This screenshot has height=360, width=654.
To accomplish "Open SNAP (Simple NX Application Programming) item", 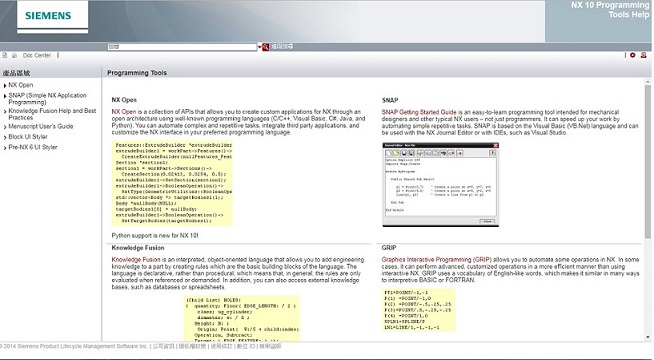I will point(47,99).
